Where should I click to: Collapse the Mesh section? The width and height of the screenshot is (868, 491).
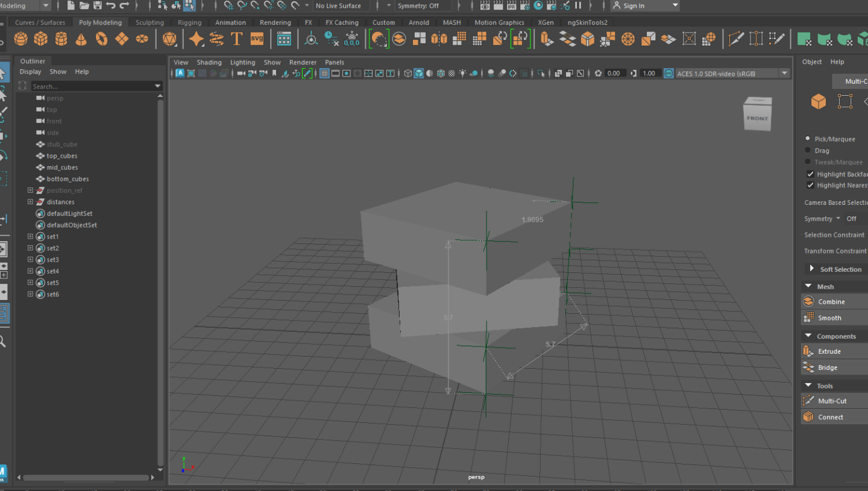click(x=808, y=287)
